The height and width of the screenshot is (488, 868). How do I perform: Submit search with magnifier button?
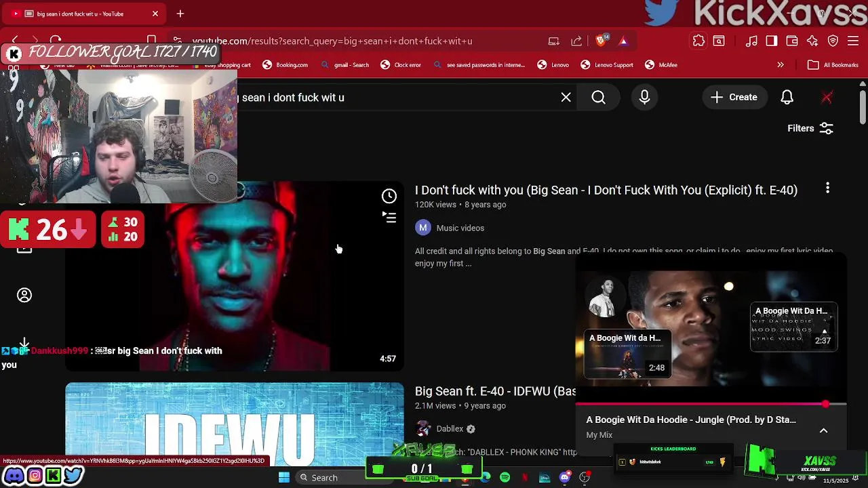598,97
